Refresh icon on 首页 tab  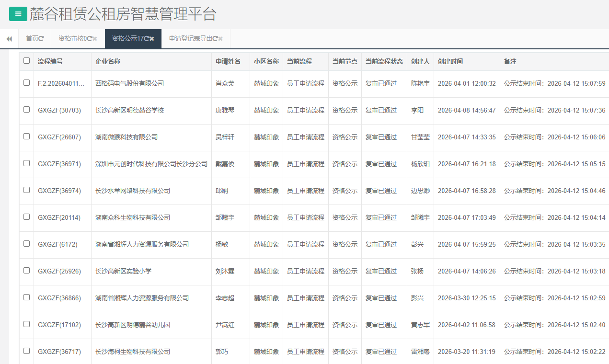coord(41,39)
